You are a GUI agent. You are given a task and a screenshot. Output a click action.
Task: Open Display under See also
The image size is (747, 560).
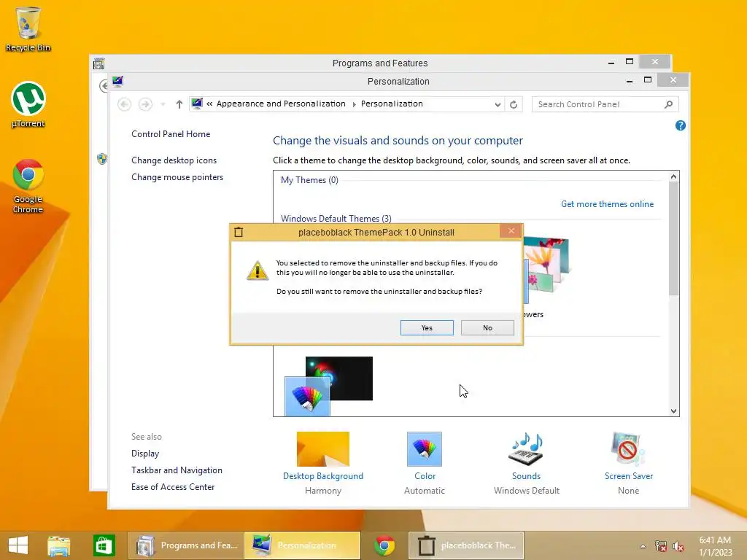coord(145,454)
